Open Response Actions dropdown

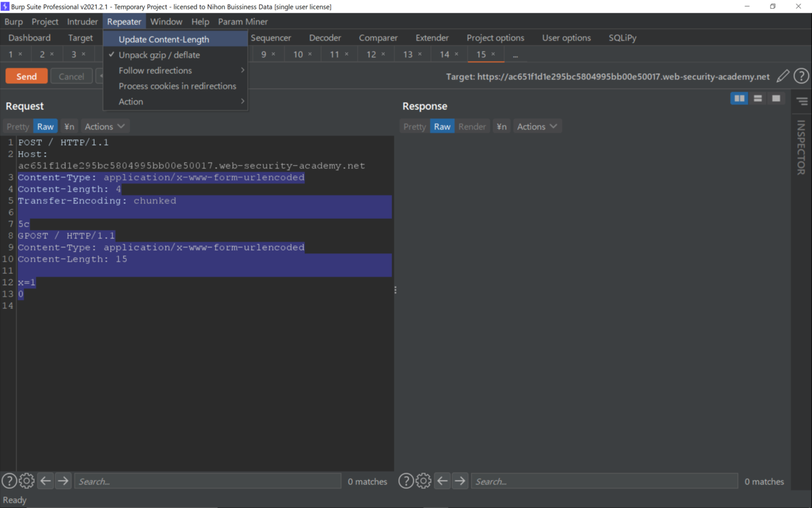pyautogui.click(x=537, y=127)
